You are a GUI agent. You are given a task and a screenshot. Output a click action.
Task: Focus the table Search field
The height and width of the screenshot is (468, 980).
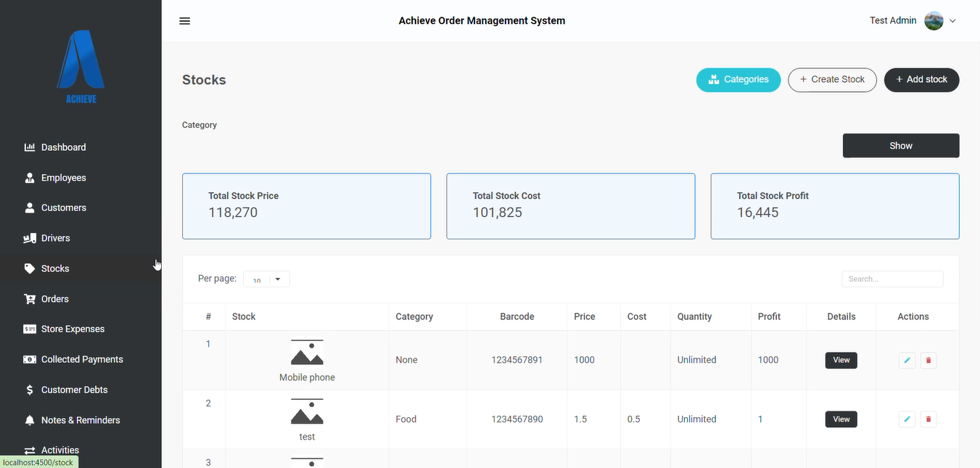pos(892,279)
